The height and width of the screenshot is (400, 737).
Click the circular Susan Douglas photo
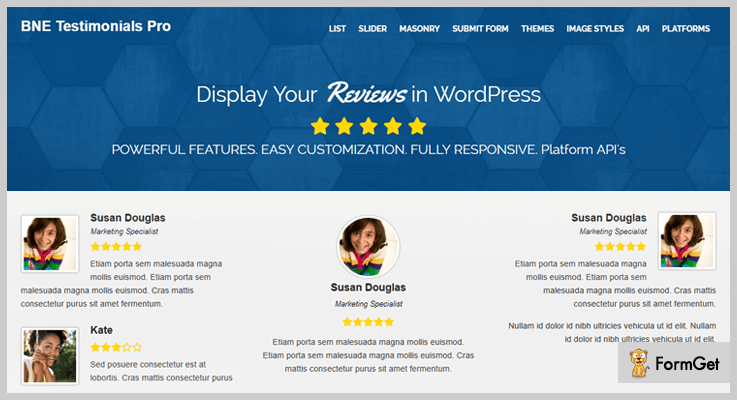(x=368, y=247)
